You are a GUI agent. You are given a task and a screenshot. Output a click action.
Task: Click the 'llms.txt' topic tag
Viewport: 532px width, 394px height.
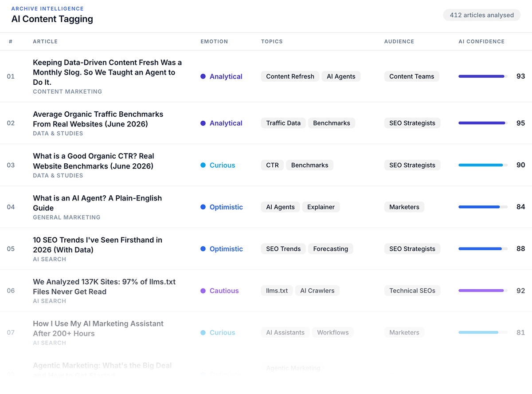coord(277,291)
